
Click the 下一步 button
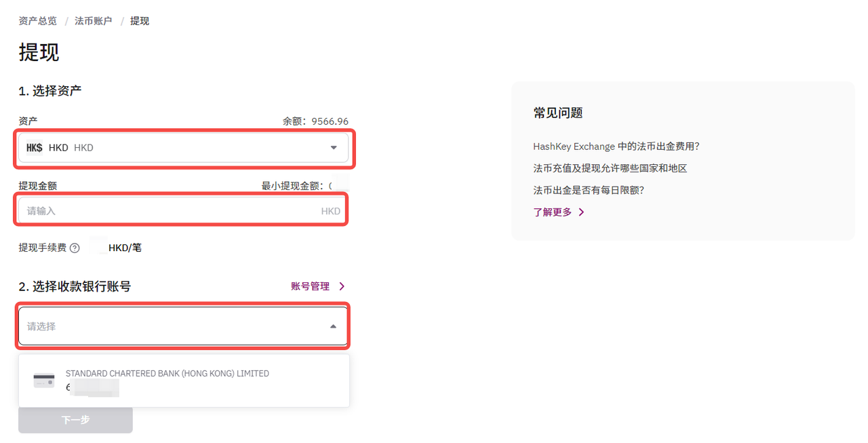(x=75, y=420)
